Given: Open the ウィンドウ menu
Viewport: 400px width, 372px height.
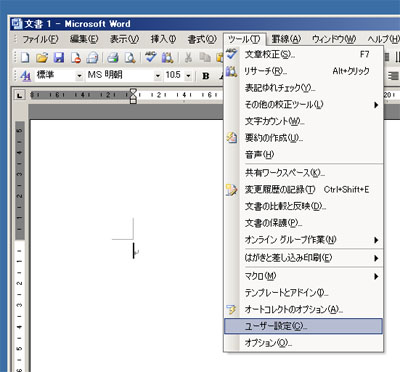Looking at the screenshot, I should [x=334, y=39].
